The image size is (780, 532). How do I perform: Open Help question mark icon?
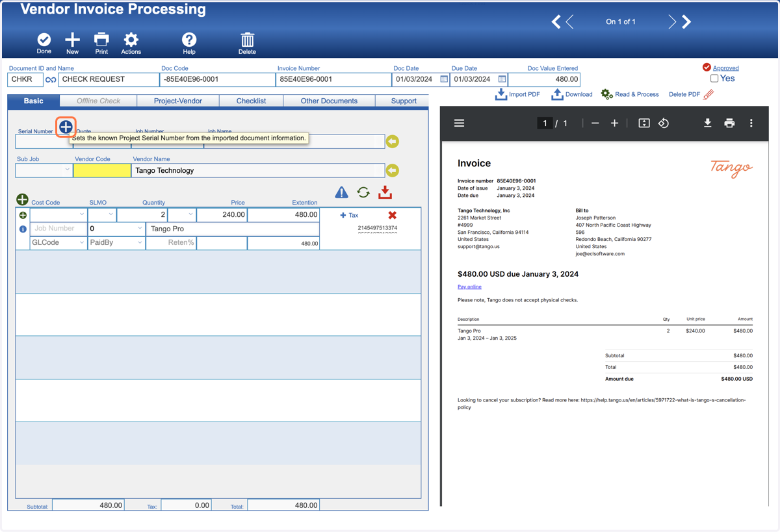tap(188, 40)
